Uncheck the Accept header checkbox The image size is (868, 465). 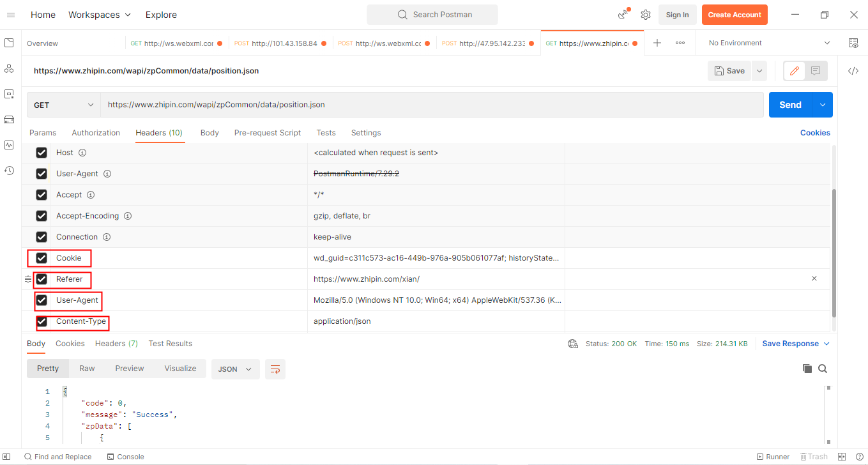click(42, 195)
